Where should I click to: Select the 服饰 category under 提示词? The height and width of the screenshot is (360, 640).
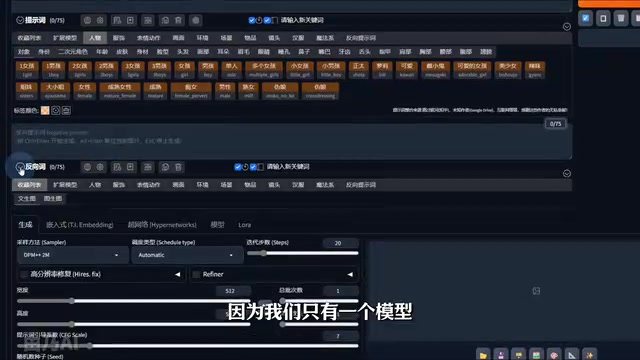coord(119,38)
